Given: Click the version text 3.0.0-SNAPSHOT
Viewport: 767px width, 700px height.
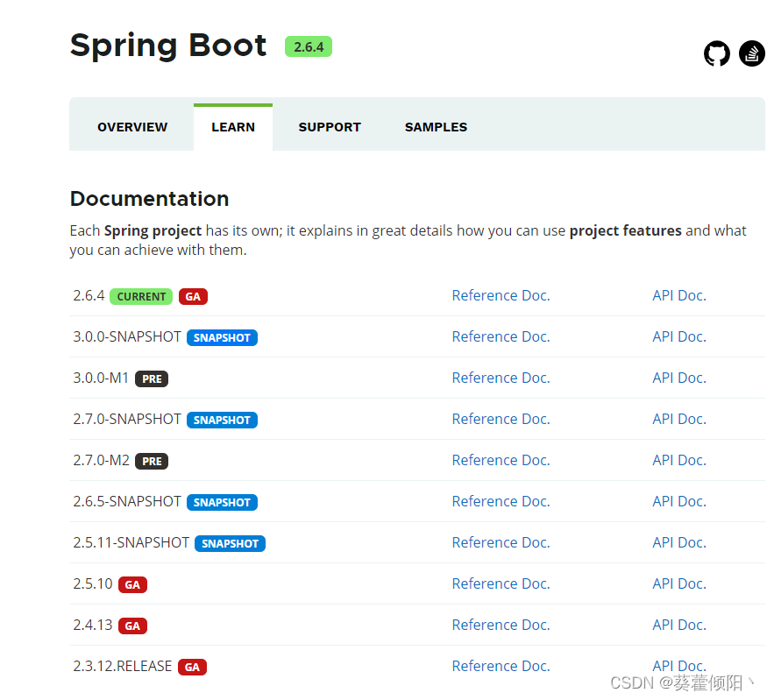Looking at the screenshot, I should click(127, 336).
